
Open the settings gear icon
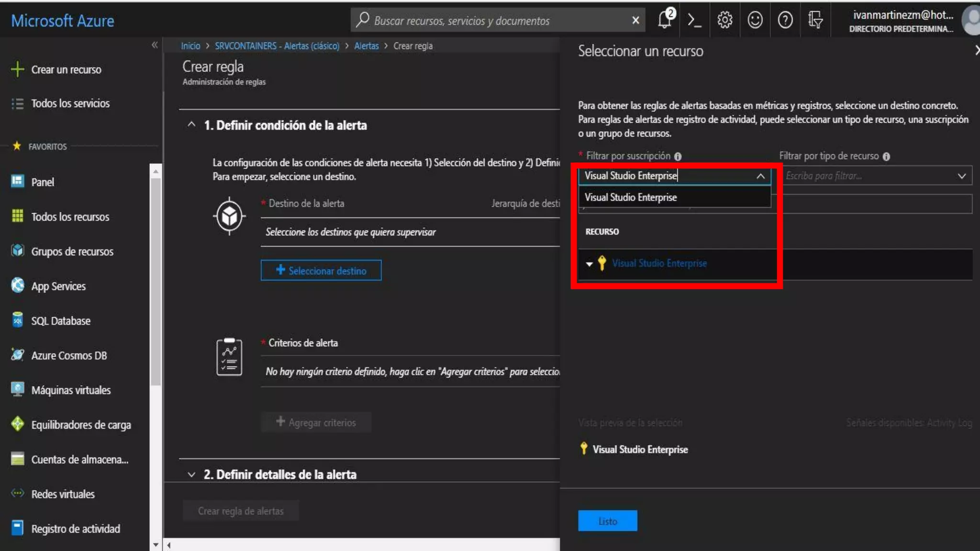click(x=724, y=20)
